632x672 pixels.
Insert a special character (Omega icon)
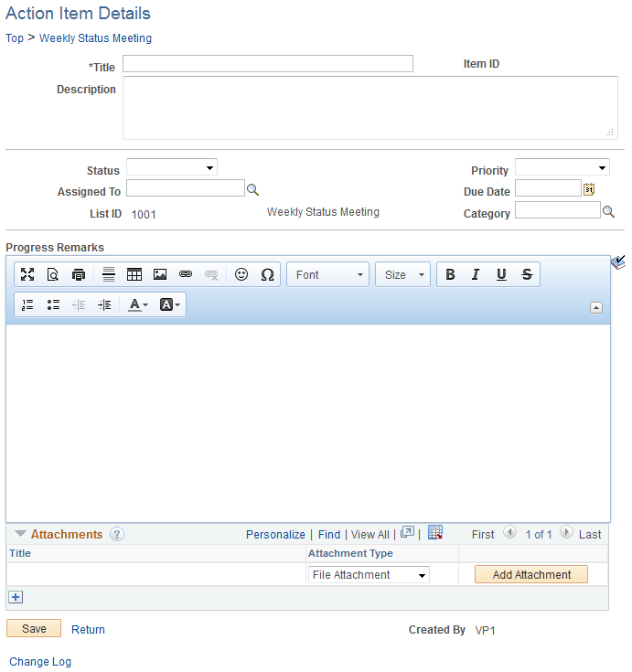(x=267, y=274)
